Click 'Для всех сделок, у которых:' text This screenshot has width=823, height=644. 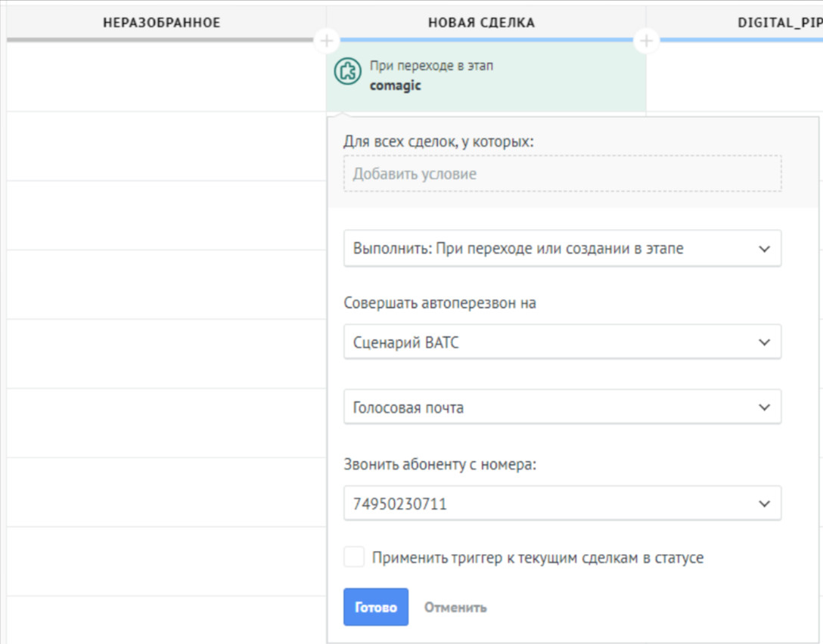click(x=438, y=141)
